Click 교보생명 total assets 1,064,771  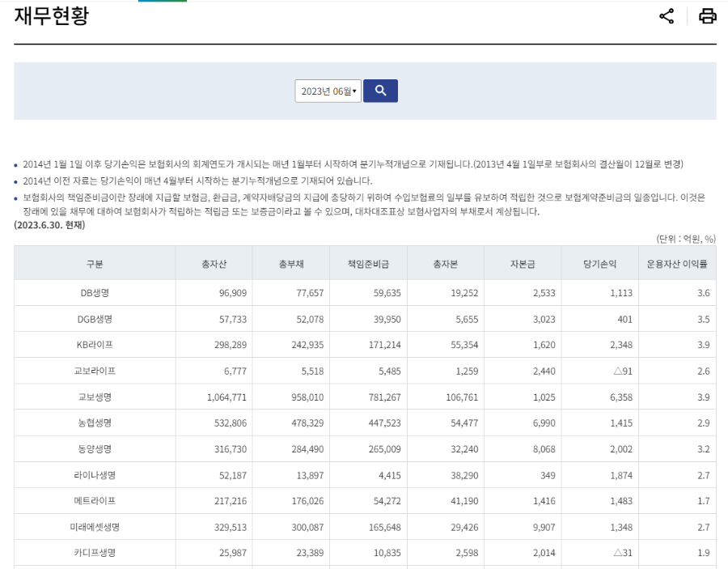(x=227, y=397)
